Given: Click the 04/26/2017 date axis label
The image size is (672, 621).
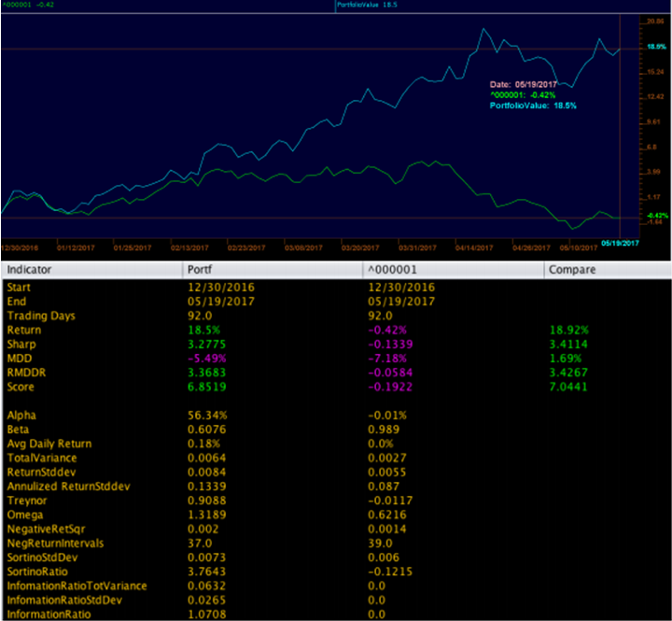Looking at the screenshot, I should pyautogui.click(x=531, y=247).
